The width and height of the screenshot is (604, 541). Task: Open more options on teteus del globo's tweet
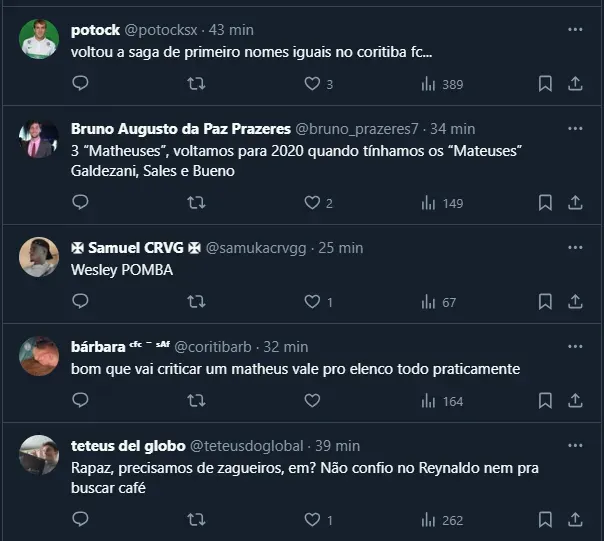click(x=575, y=445)
